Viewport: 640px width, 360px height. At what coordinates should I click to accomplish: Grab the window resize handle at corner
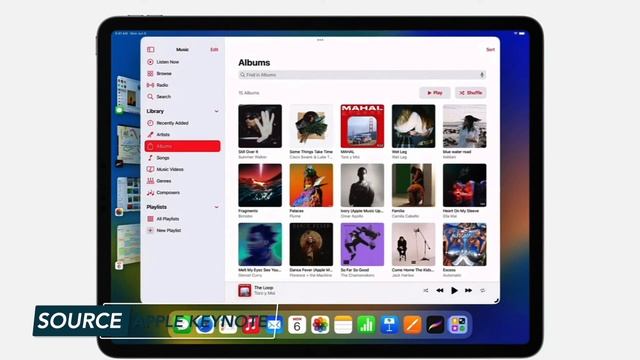[496, 300]
